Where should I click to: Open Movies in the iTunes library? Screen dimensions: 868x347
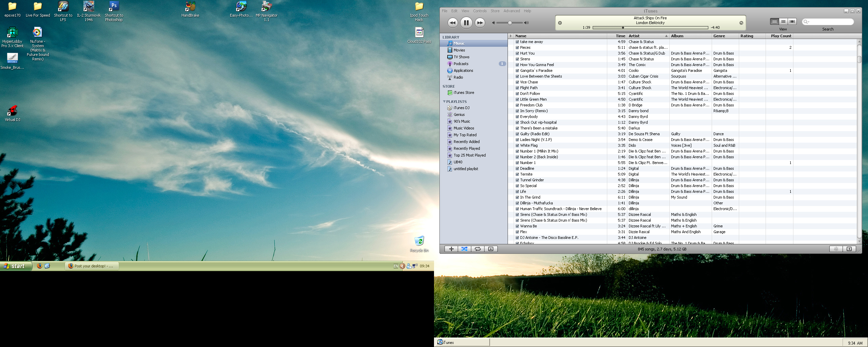click(474, 50)
